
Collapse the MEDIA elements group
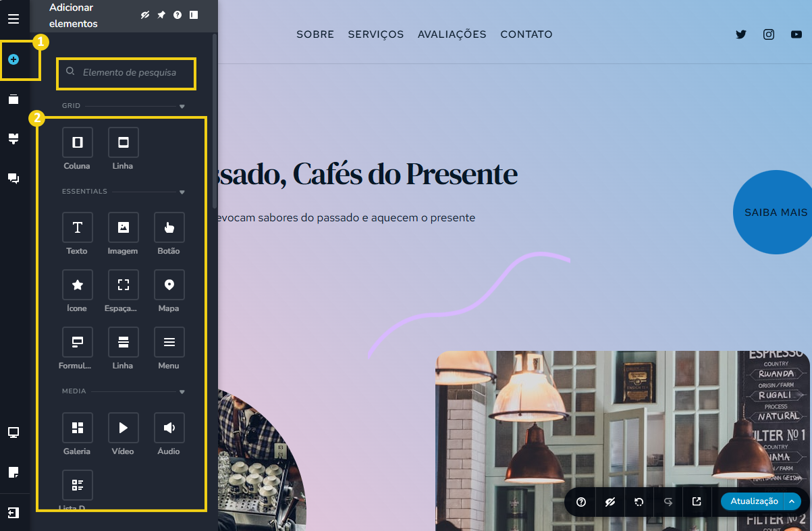click(182, 391)
